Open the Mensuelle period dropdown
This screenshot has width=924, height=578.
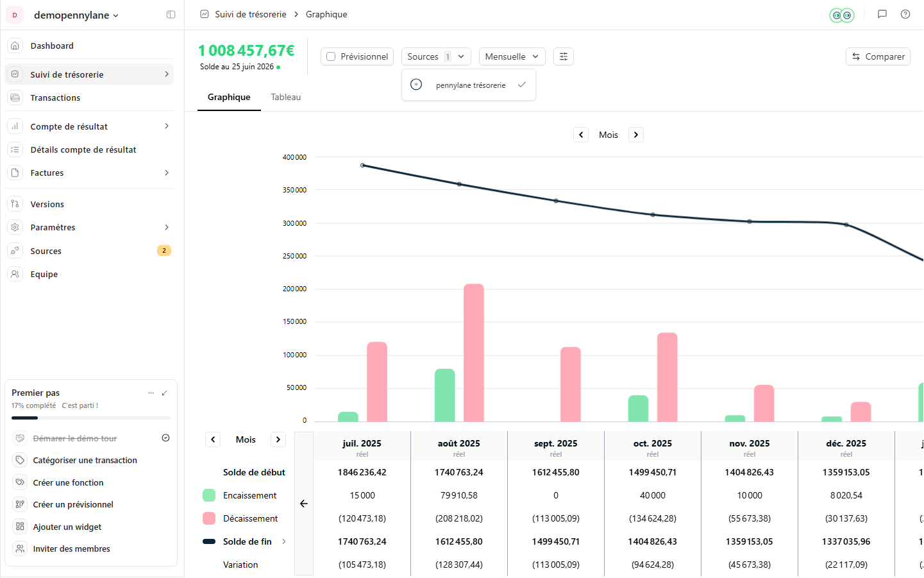point(512,56)
